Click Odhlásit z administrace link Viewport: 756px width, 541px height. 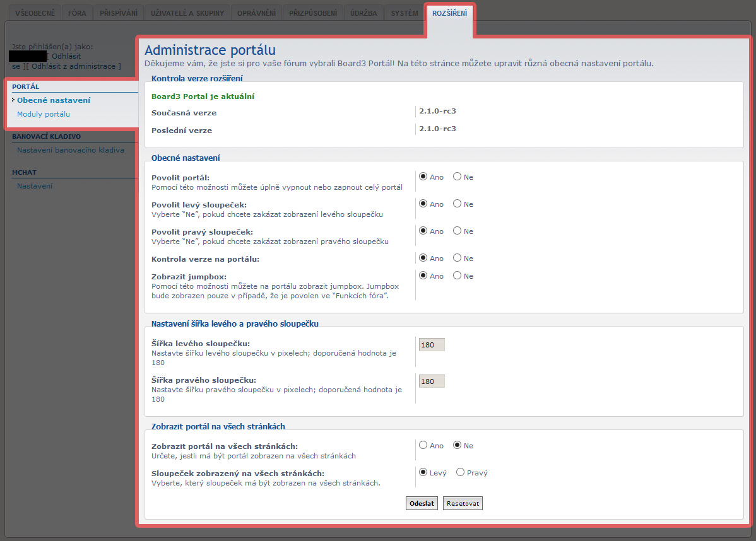(74, 66)
